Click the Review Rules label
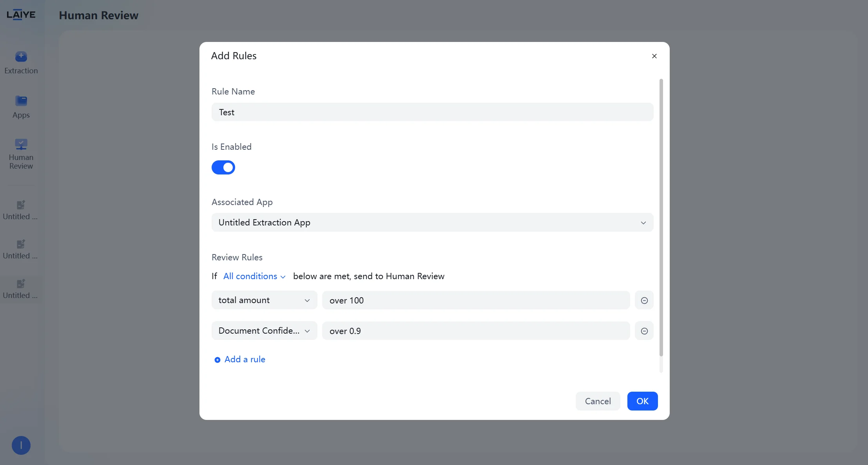 pyautogui.click(x=237, y=257)
